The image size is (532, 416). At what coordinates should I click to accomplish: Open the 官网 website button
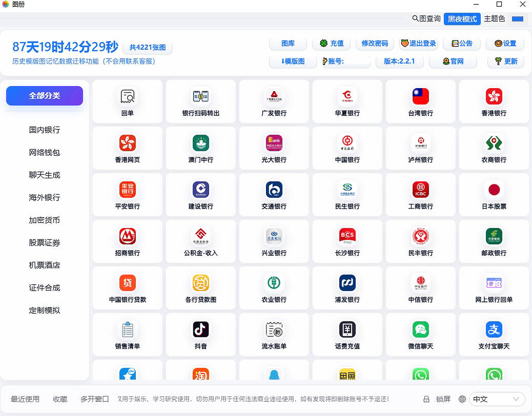point(453,61)
